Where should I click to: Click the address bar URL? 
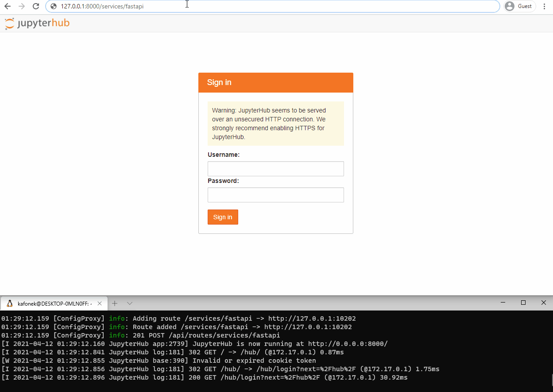[x=102, y=6]
